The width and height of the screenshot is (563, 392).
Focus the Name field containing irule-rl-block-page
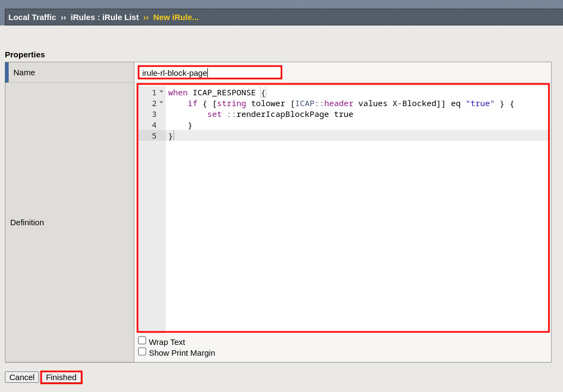pyautogui.click(x=210, y=73)
